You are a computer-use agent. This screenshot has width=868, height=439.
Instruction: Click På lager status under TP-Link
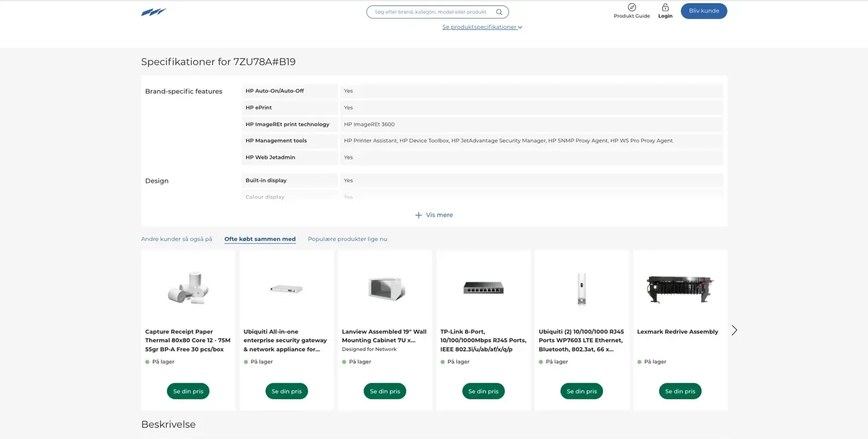coord(458,362)
